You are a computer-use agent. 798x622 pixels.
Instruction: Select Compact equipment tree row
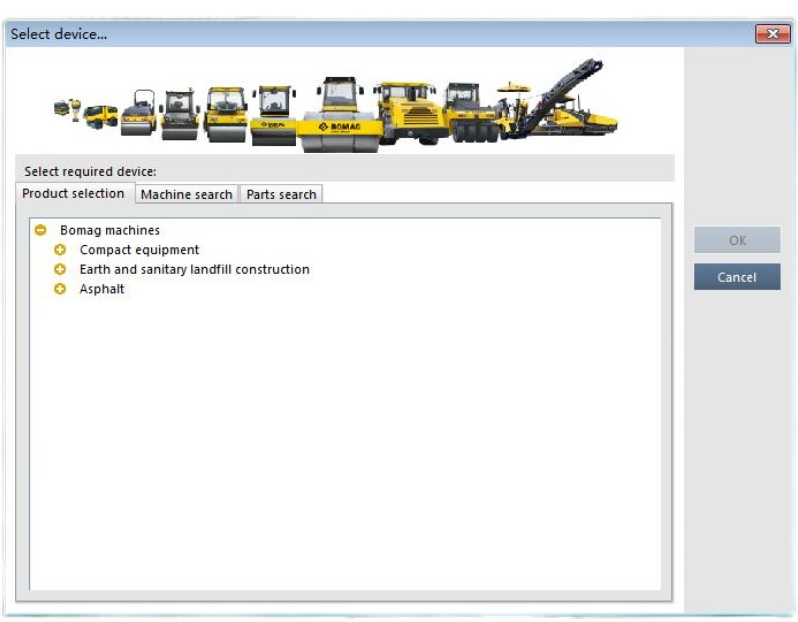click(x=139, y=250)
